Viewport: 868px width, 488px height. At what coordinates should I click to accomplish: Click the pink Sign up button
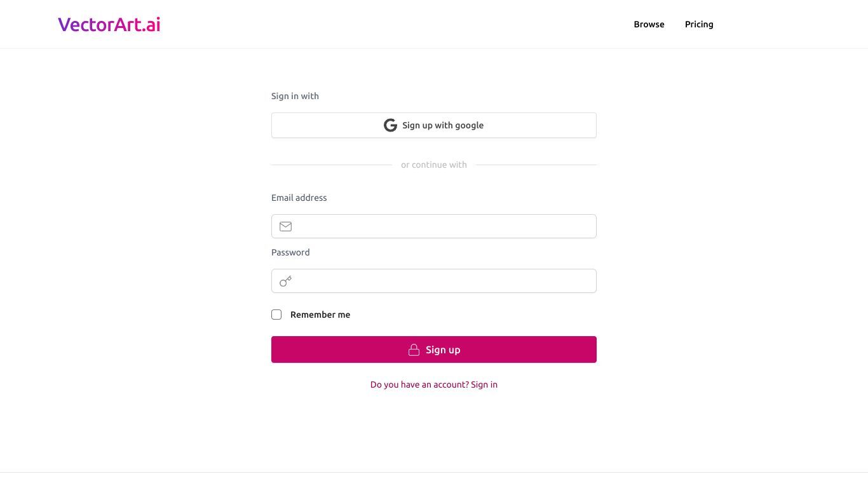coord(434,349)
